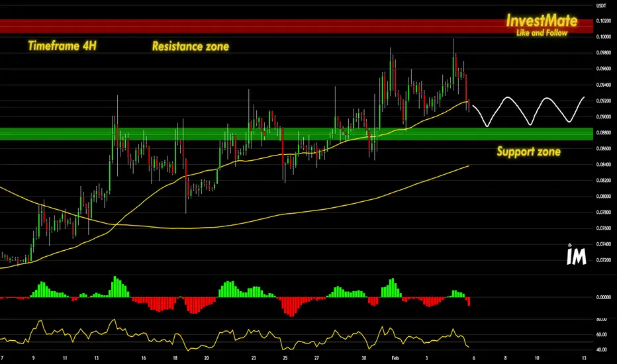Viewport: 617px width, 364px height.
Task: Click the "Resistance zone" label
Action: (x=191, y=46)
